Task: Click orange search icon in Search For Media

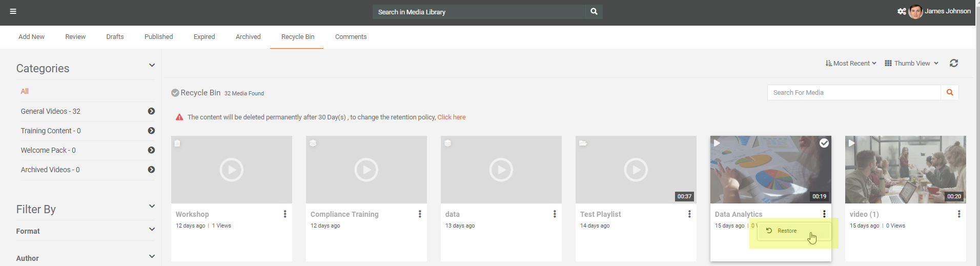Action: point(949,93)
